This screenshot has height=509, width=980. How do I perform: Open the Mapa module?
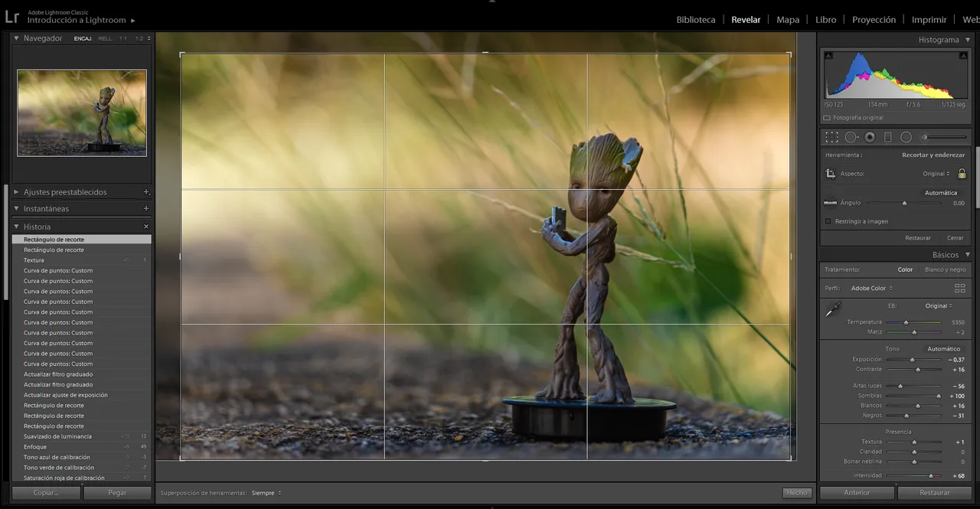tap(788, 20)
